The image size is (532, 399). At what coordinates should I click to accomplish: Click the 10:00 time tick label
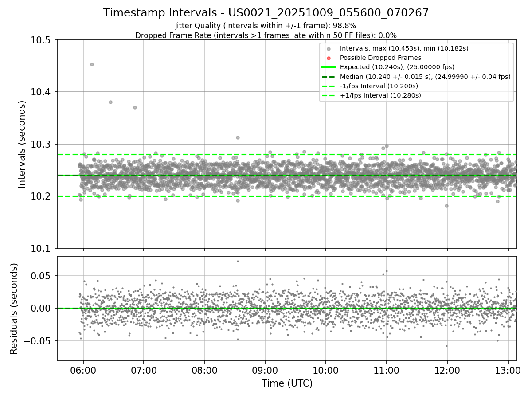(x=326, y=370)
